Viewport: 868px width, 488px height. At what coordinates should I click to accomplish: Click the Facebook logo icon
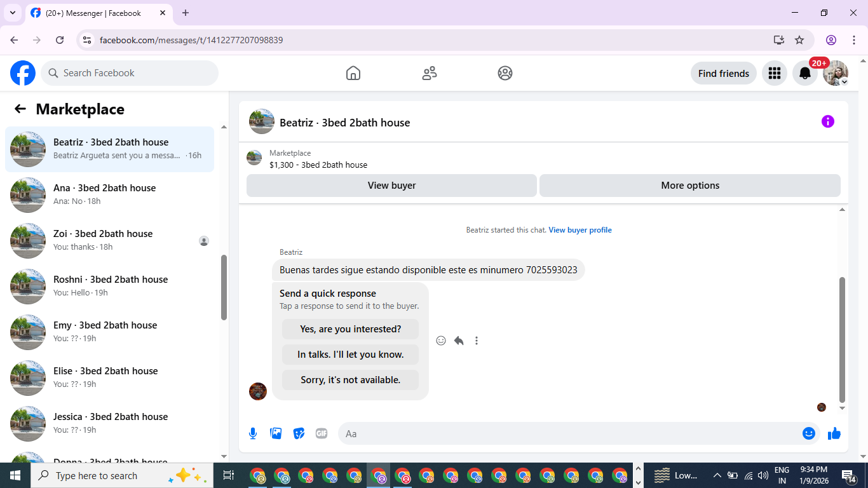[23, 73]
